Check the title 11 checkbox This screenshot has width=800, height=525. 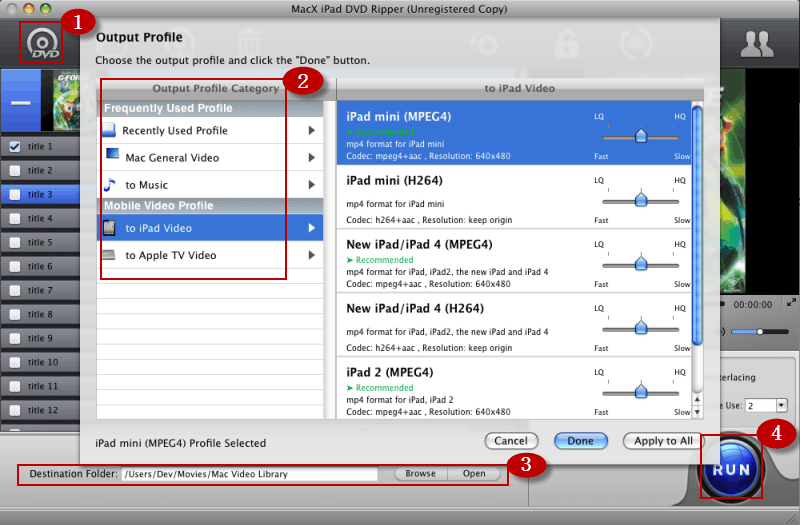click(x=15, y=386)
